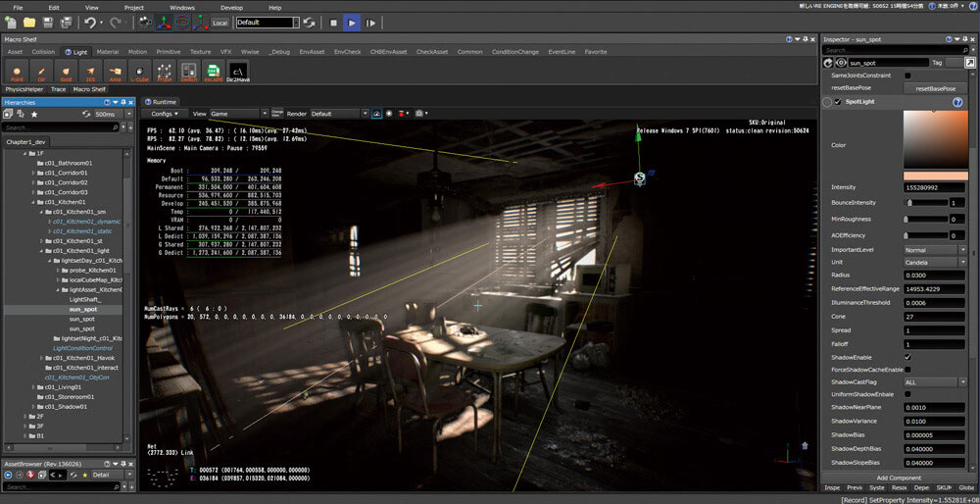Viewport: 980px width, 504px height.
Task: Click the resetBasePose button
Action: point(934,88)
